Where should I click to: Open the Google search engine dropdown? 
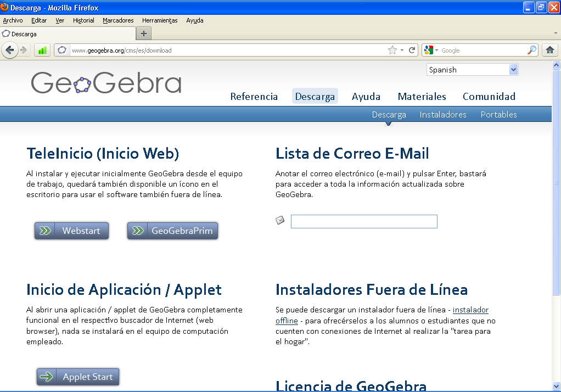(x=431, y=50)
